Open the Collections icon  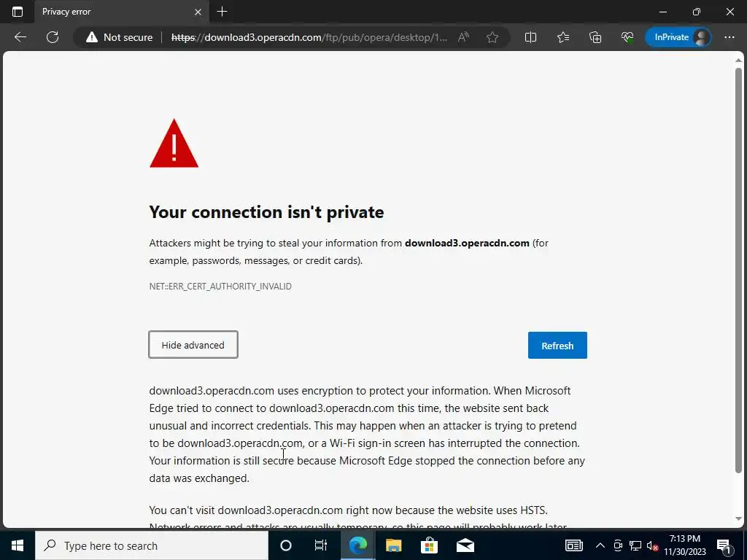tap(595, 37)
